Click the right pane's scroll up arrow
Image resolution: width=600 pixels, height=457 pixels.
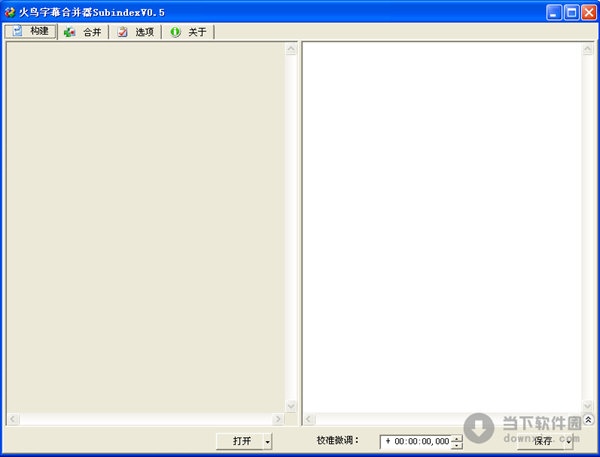tap(588, 49)
